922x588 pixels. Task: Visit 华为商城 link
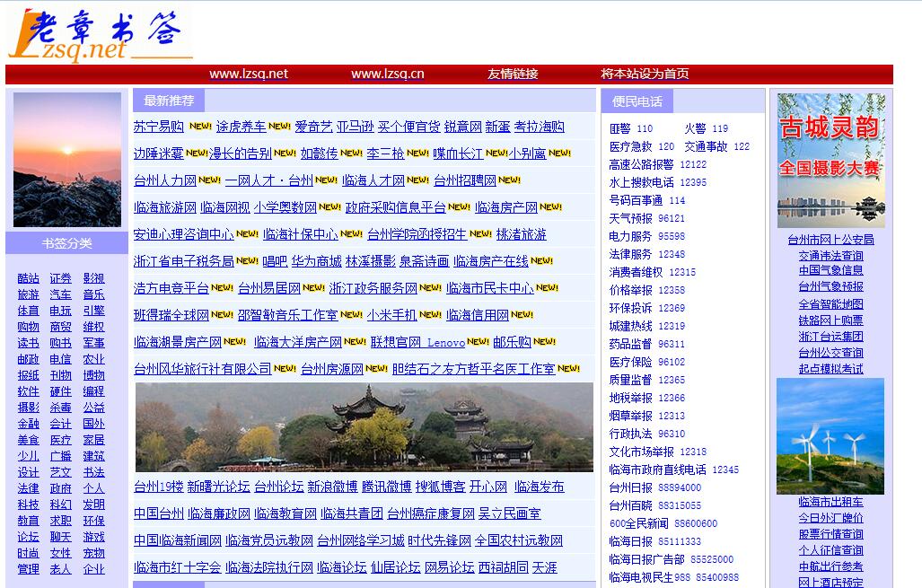(316, 261)
